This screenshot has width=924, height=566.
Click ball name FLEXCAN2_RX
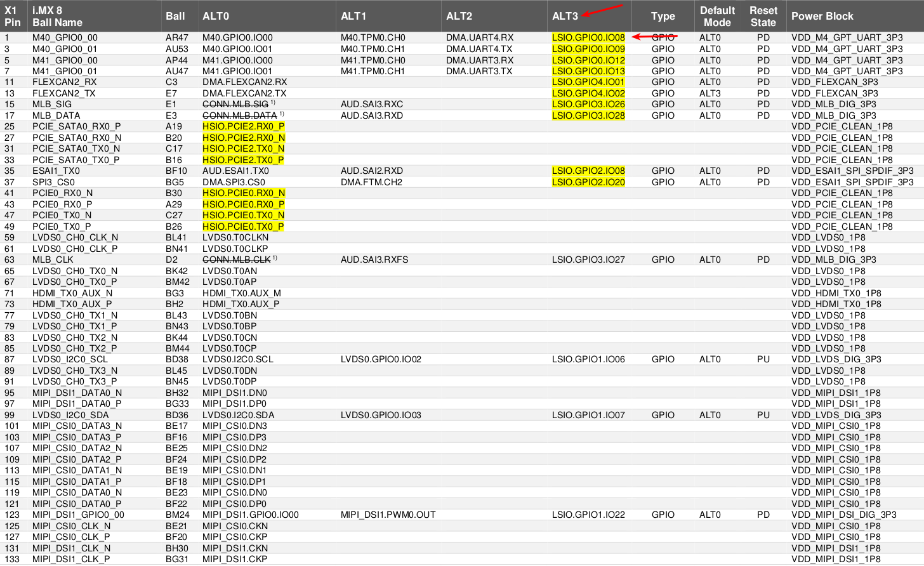(x=65, y=82)
